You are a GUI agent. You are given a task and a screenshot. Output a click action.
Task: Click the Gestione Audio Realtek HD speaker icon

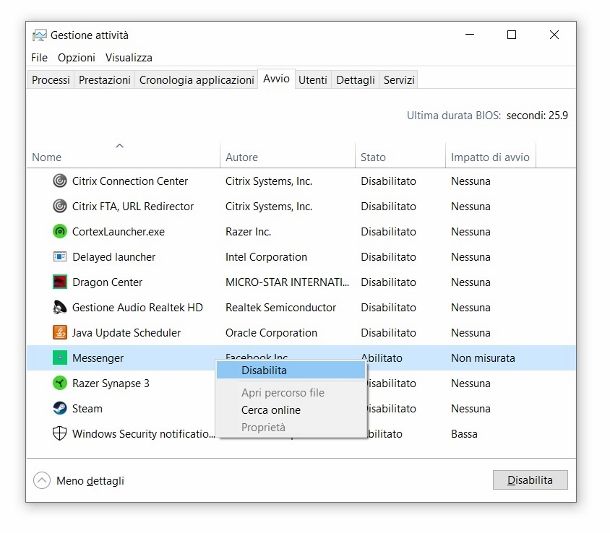(60, 307)
